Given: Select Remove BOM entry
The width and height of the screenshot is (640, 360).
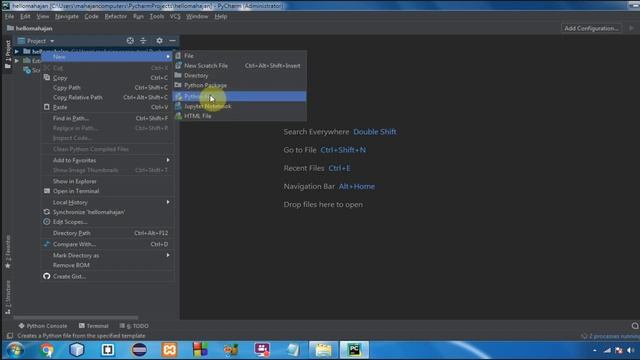Looking at the screenshot, I should click(108, 265).
